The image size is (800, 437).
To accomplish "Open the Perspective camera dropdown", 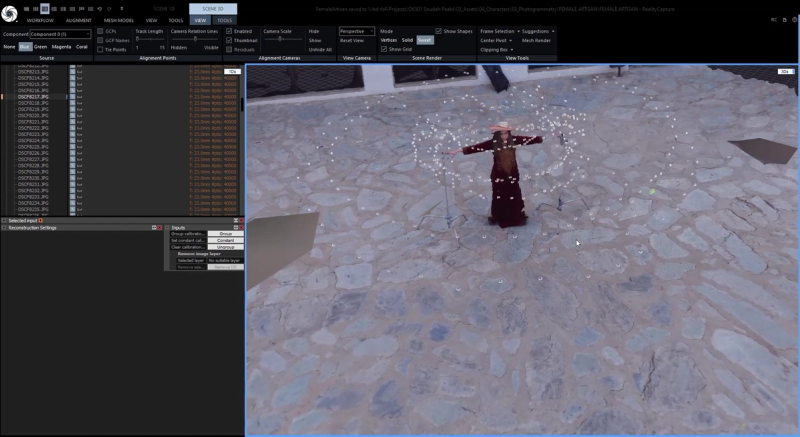I will point(357,31).
